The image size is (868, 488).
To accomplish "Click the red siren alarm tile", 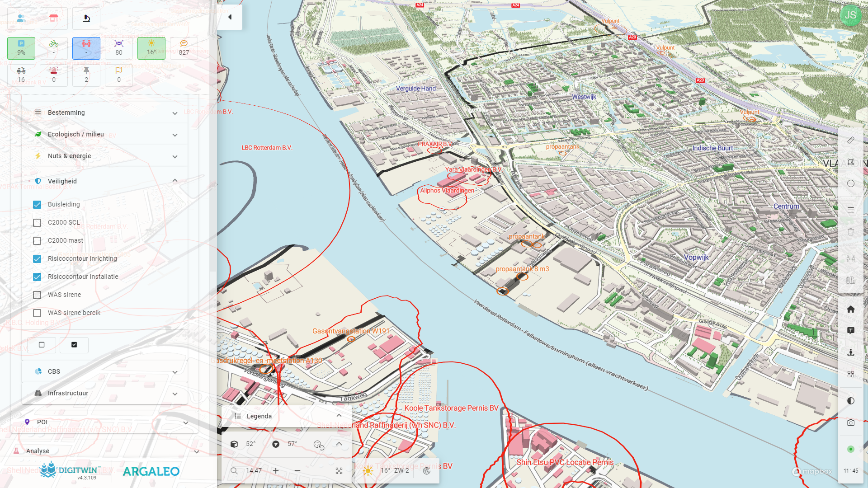I will (54, 75).
